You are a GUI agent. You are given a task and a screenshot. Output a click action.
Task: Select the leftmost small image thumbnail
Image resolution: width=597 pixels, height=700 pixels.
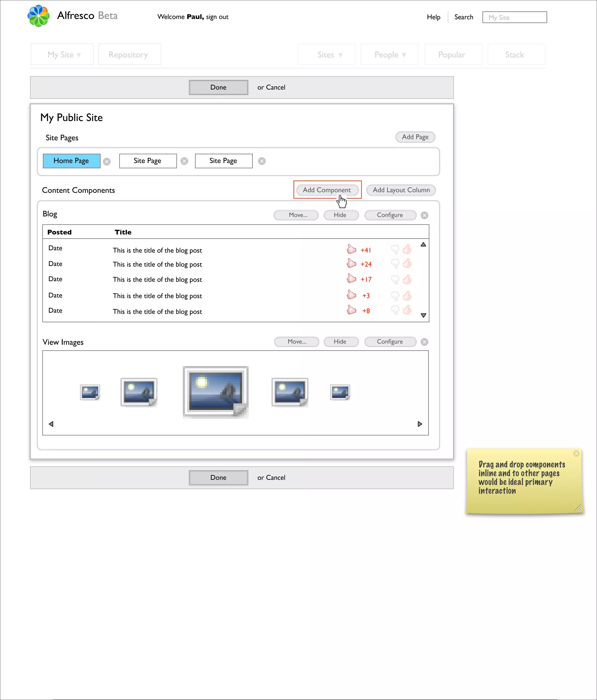click(x=90, y=392)
